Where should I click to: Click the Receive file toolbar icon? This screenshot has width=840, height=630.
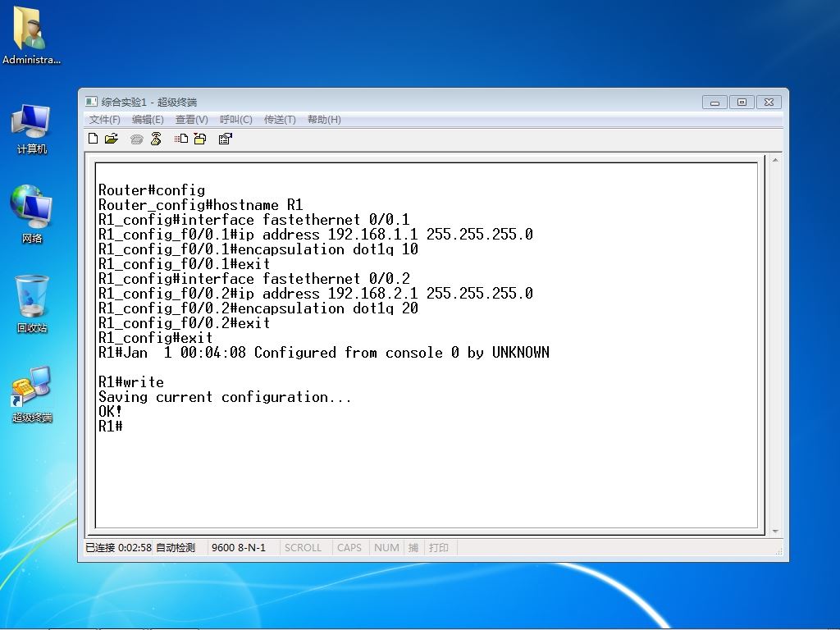(x=200, y=139)
